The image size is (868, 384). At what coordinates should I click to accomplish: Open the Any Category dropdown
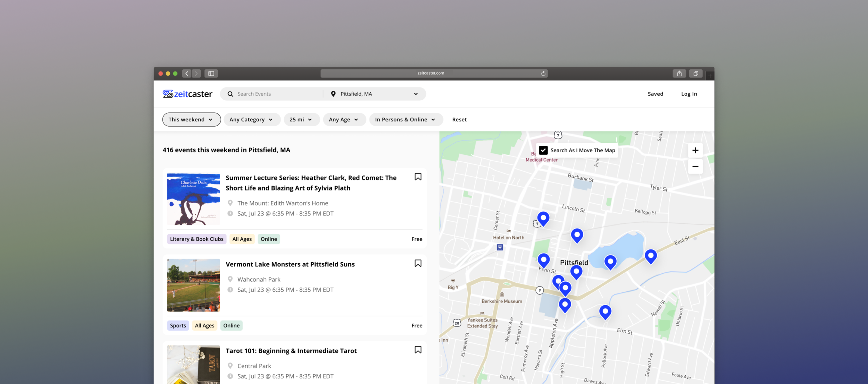(x=252, y=119)
